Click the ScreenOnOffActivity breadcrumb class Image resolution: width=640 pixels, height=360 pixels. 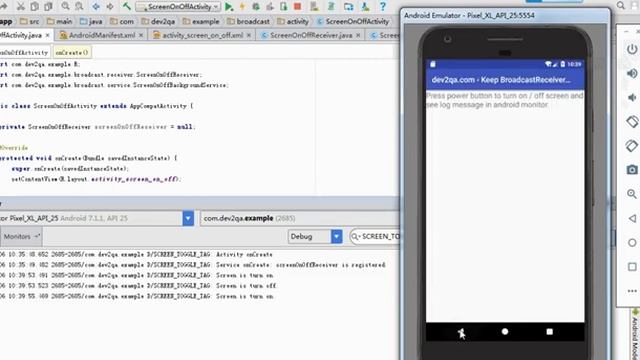(353, 21)
